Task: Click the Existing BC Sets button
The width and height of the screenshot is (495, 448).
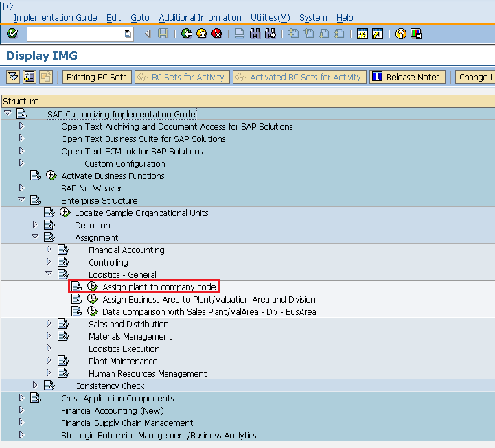Action: pyautogui.click(x=97, y=77)
